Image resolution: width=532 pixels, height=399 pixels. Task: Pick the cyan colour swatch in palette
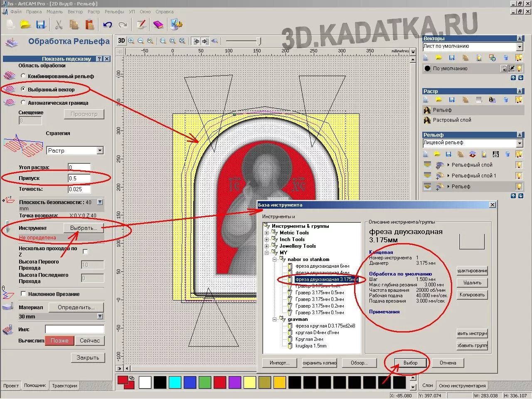click(x=175, y=382)
